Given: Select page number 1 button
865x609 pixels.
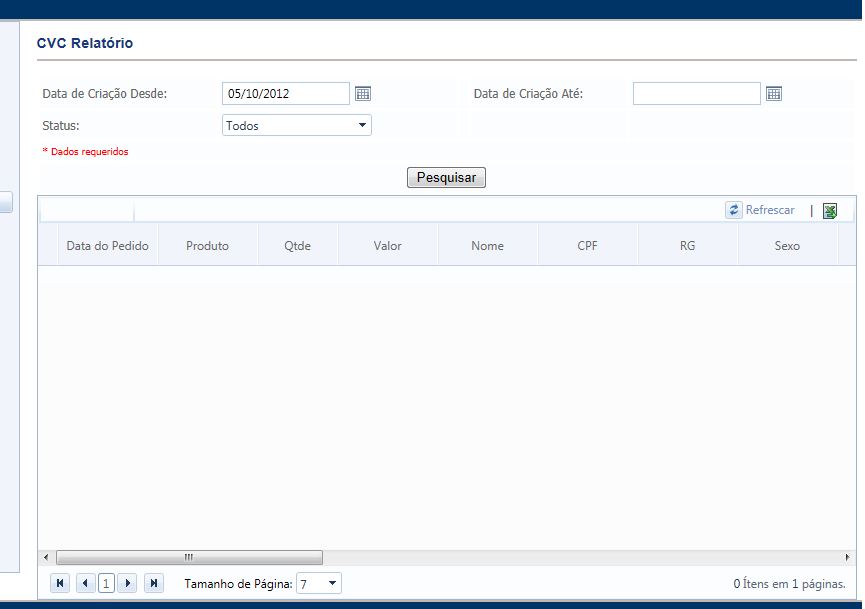Looking at the screenshot, I should pyautogui.click(x=106, y=583).
